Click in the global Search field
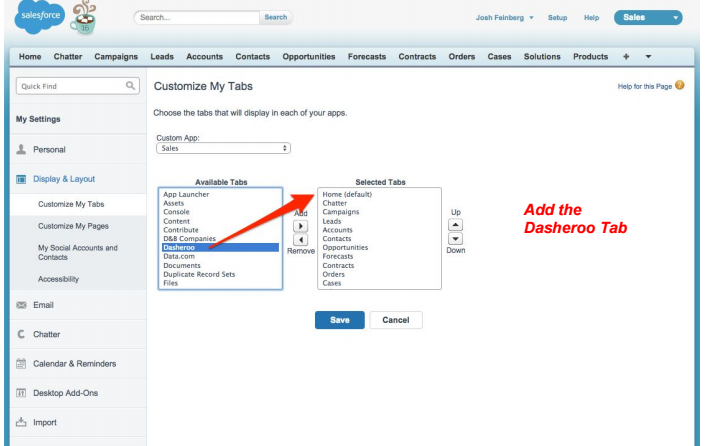Image resolution: width=705 pixels, height=446 pixels. pyautogui.click(x=196, y=18)
